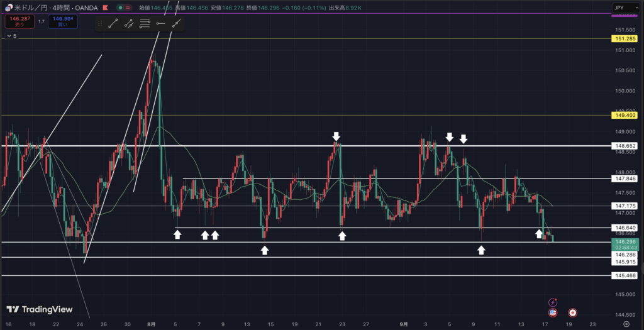The image size is (644, 330).
Task: Pick the rightmost line tool in drawing toolbar
Action: [x=177, y=24]
